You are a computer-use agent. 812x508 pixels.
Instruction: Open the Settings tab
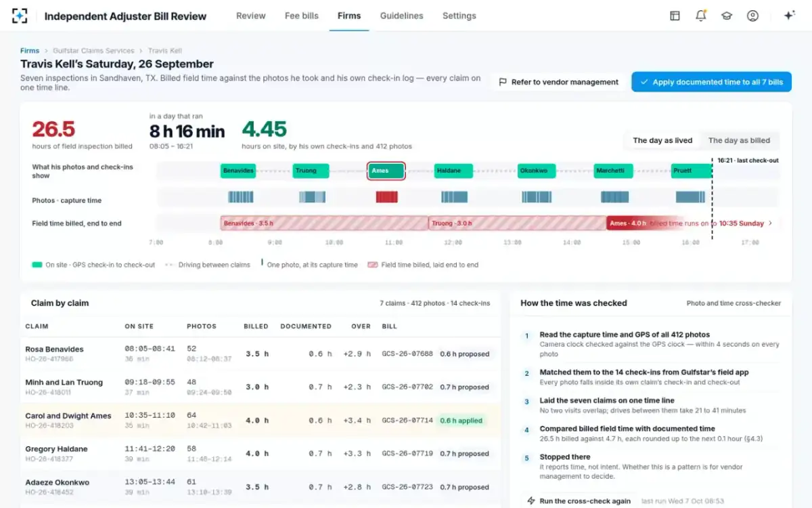coord(459,16)
